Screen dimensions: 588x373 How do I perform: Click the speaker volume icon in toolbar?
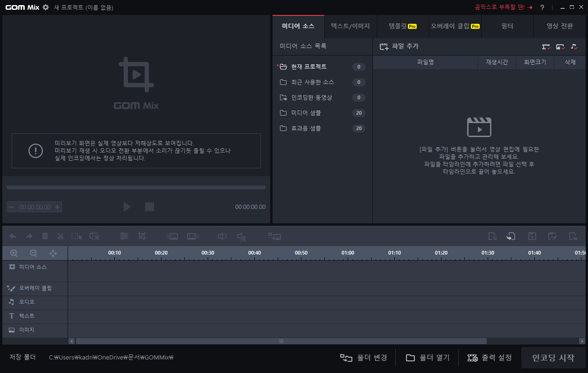tap(223, 236)
